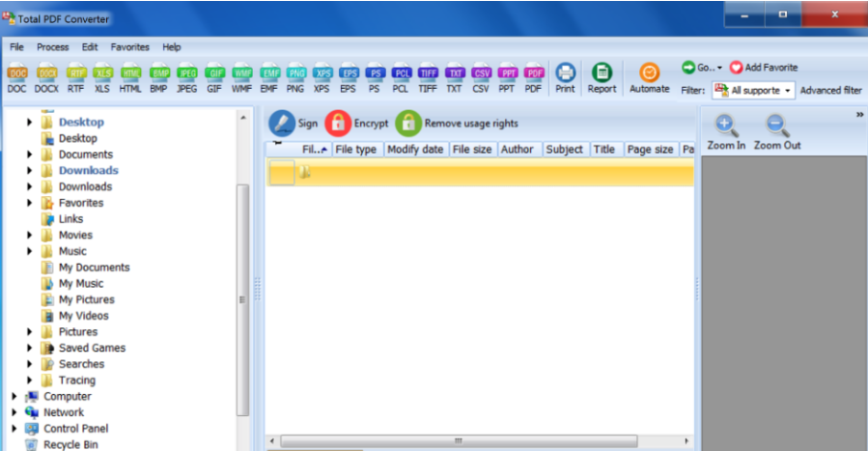Viewport: 868px width, 451px height.
Task: Expand the Music folder node
Action: coord(29,251)
